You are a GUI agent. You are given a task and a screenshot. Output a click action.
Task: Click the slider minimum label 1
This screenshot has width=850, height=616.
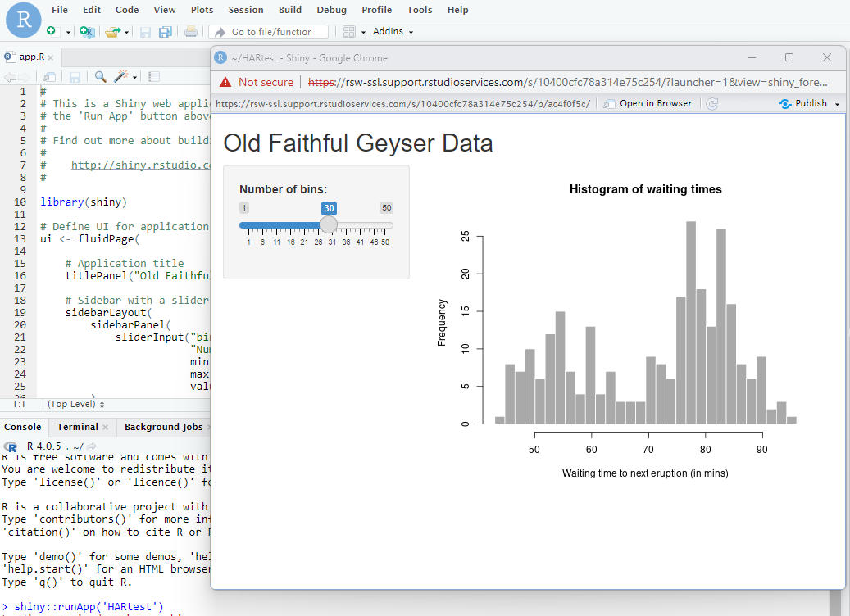coord(244,207)
